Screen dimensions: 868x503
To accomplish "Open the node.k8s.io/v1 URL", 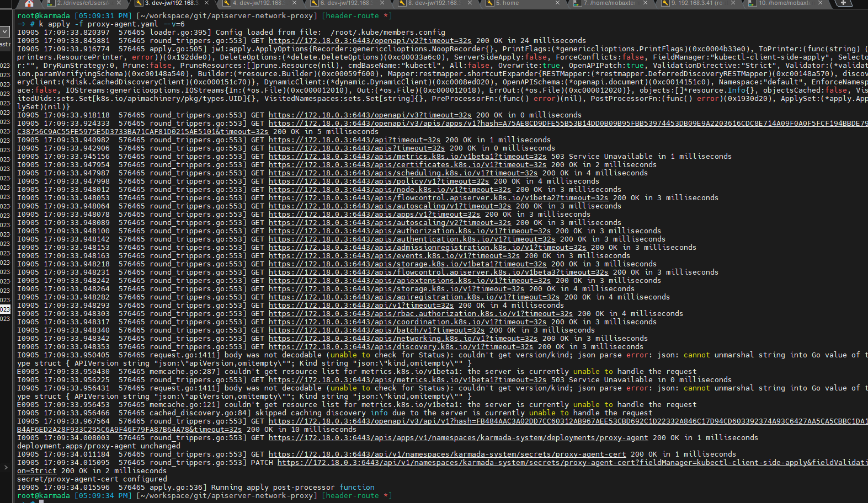I will (x=390, y=189).
